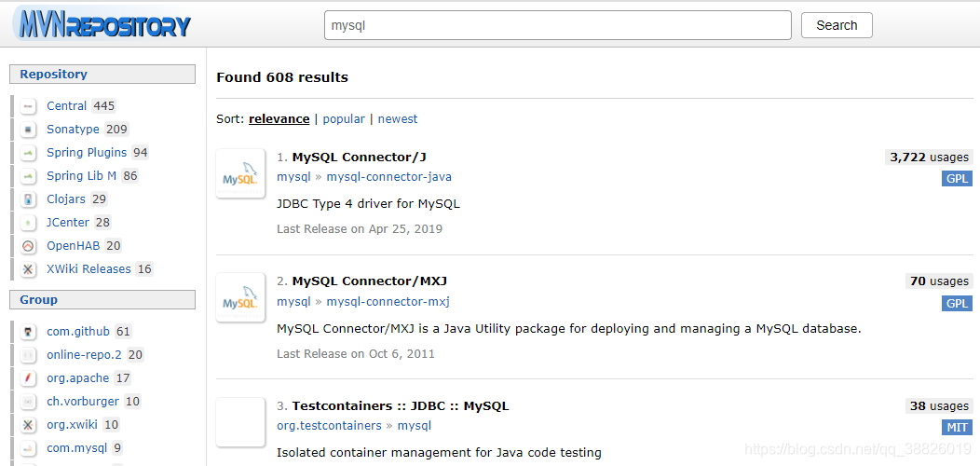Viewport: 980px width, 466px height.
Task: Click the Spring Plugins icon
Action: [28, 153]
